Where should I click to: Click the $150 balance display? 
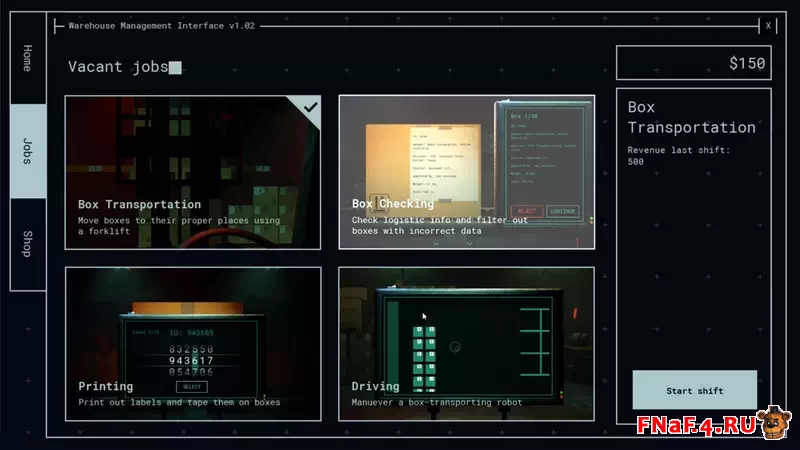[694, 63]
